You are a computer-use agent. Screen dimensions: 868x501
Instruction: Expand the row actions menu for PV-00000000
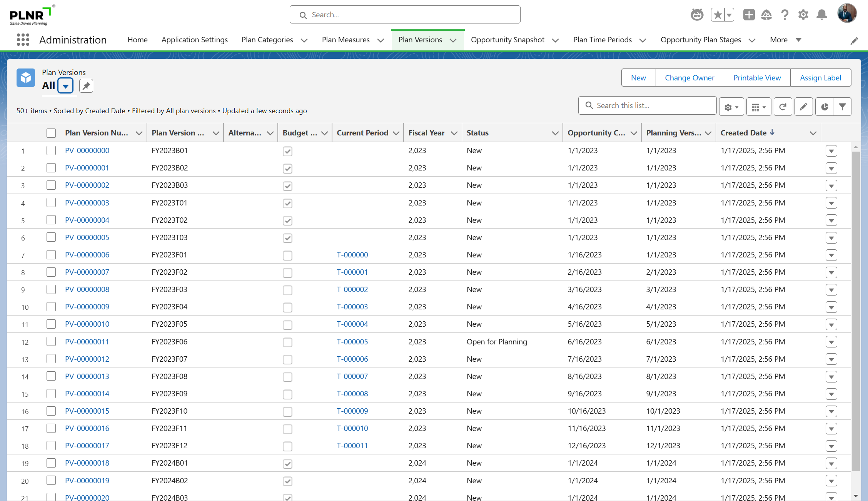[831, 151]
